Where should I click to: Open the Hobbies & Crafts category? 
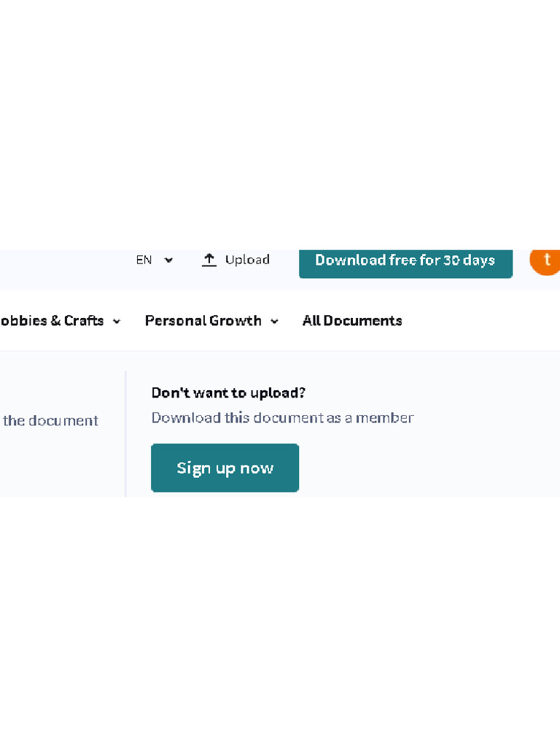click(x=52, y=321)
